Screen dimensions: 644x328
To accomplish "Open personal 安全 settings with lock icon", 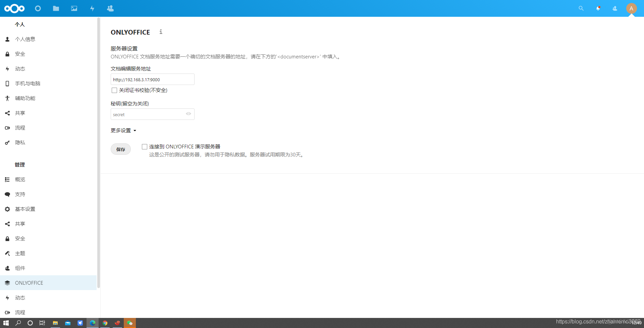I will 48,54.
